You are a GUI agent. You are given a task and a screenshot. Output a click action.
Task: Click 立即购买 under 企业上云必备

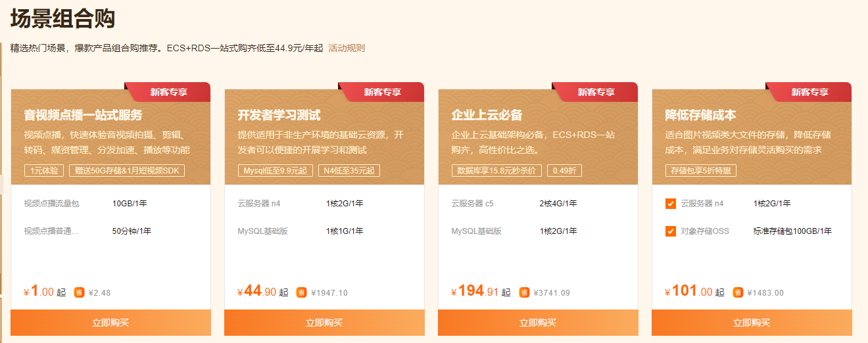[x=538, y=323]
